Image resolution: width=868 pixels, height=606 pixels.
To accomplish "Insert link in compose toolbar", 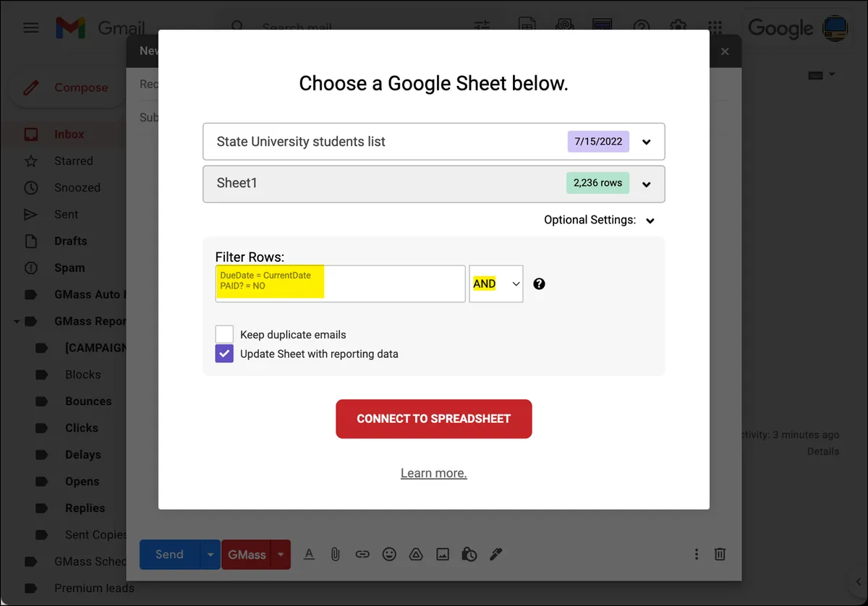I will pyautogui.click(x=362, y=554).
